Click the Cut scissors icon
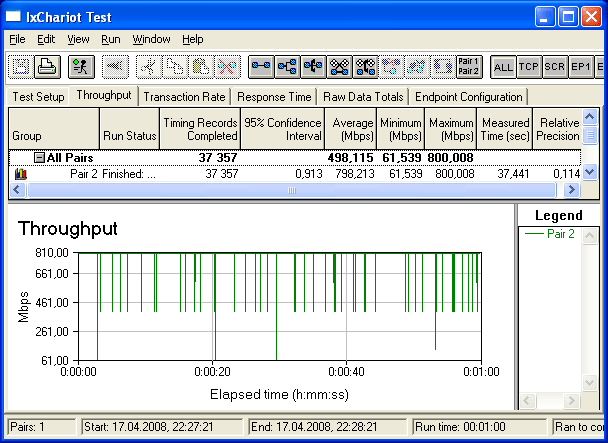This screenshot has height=443, width=608. (149, 67)
